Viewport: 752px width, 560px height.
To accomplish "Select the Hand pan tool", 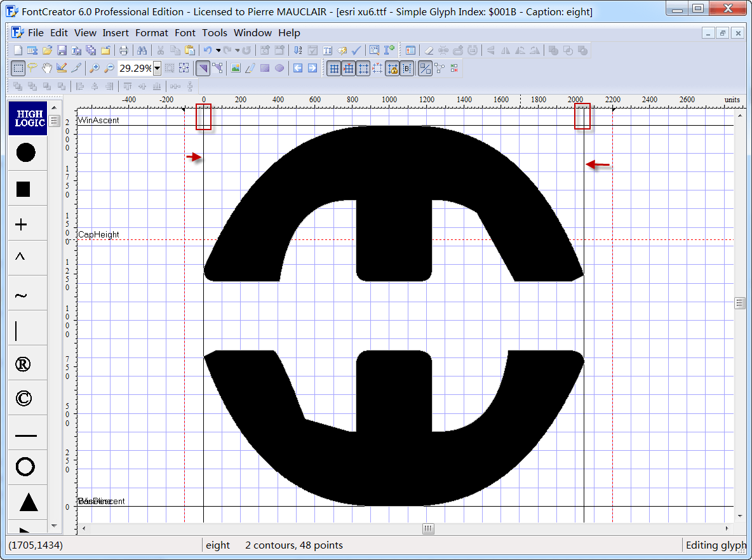I will (x=47, y=68).
